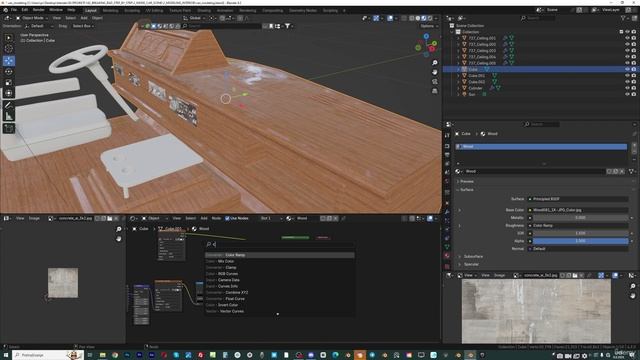Select the Annotate tool
The image size is (640, 360).
[x=9, y=105]
